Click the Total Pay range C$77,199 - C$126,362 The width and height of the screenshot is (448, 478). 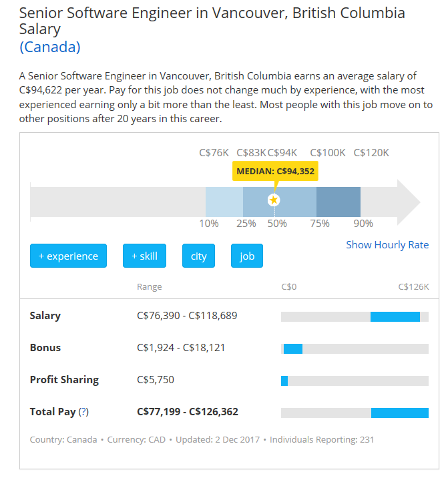point(188,412)
